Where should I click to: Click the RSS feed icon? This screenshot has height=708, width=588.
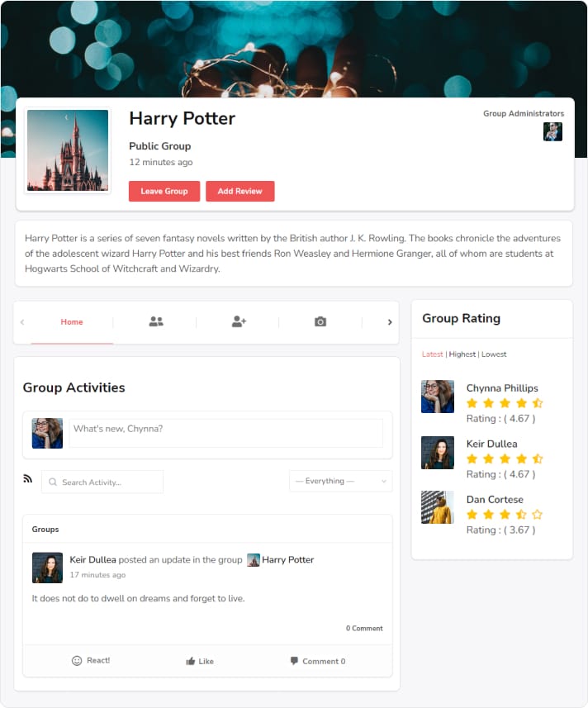point(28,478)
